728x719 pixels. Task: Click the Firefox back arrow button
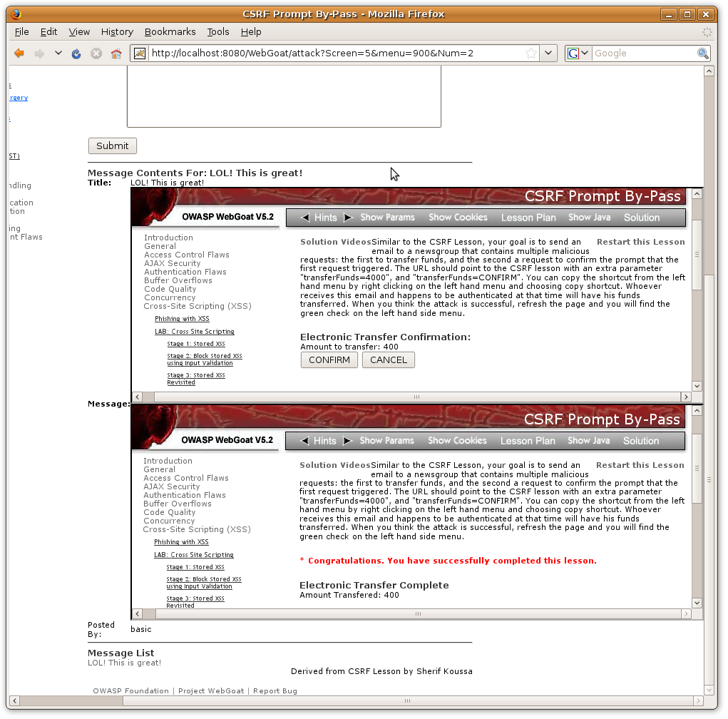19,53
